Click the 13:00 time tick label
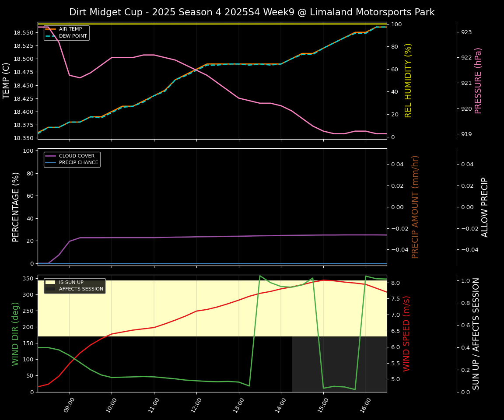The height and width of the screenshot is (420, 504). click(x=238, y=405)
